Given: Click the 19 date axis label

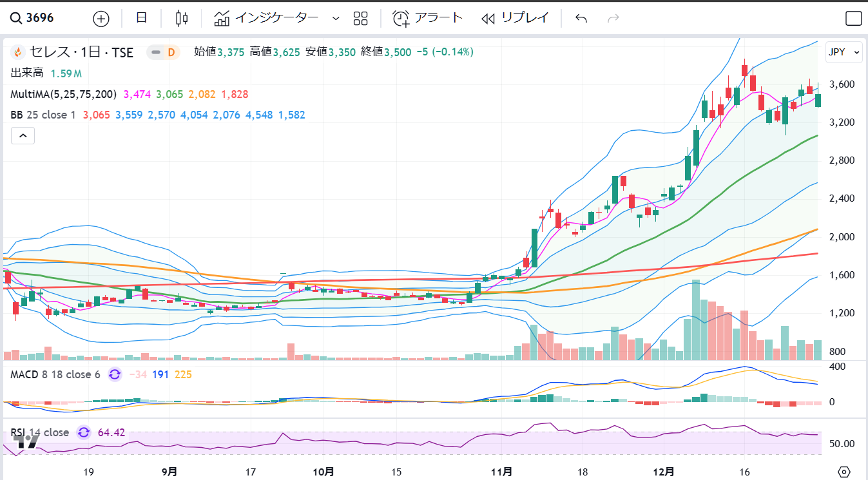Looking at the screenshot, I should pos(89,472).
